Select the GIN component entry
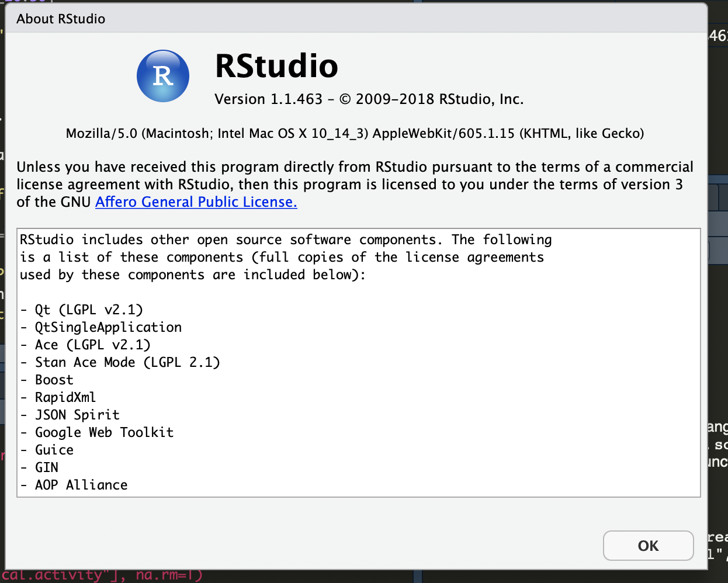The width and height of the screenshot is (728, 583). click(x=47, y=467)
